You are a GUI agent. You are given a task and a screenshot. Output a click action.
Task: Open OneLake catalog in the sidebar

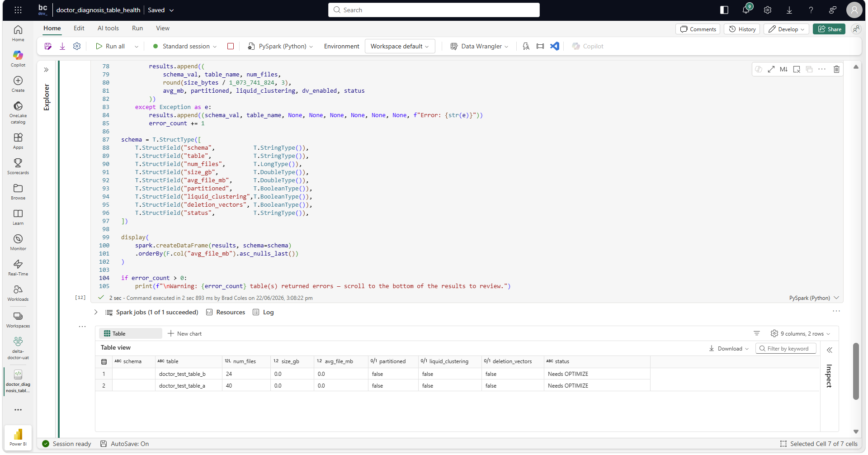[18, 112]
